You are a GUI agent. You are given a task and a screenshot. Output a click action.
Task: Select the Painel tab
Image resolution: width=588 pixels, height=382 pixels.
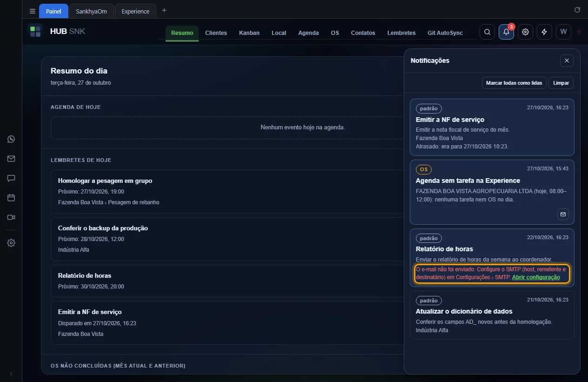53,11
